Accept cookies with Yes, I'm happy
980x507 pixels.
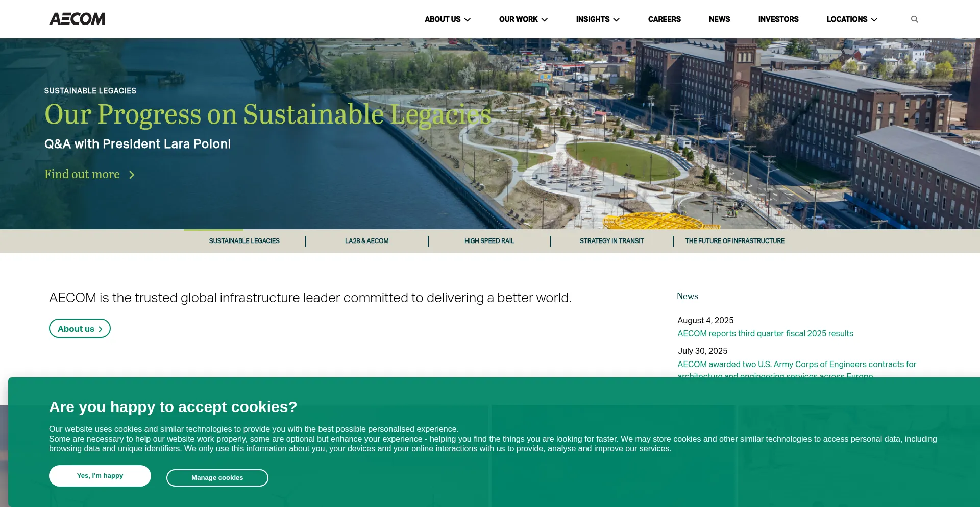click(100, 476)
